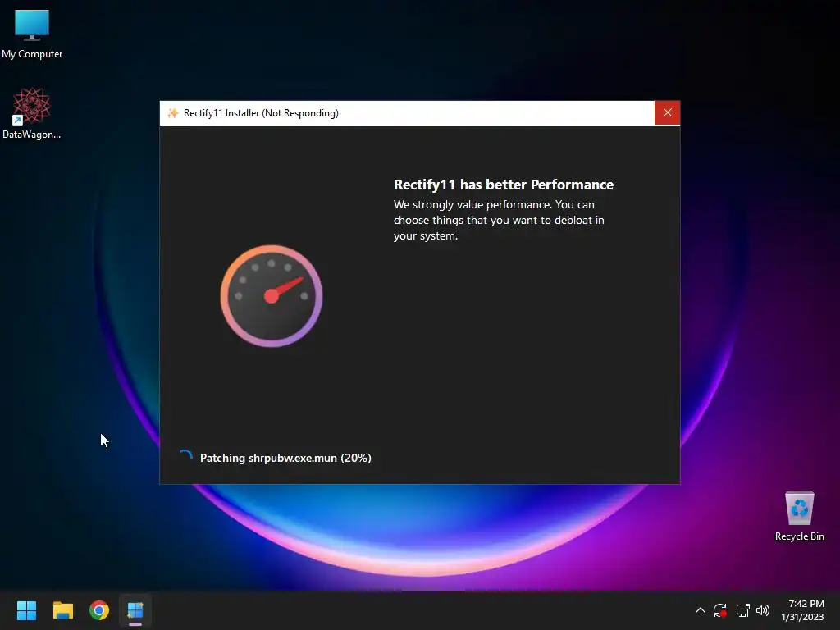Viewport: 840px width, 630px height.
Task: Open the volume speaker tray icon
Action: [763, 610]
